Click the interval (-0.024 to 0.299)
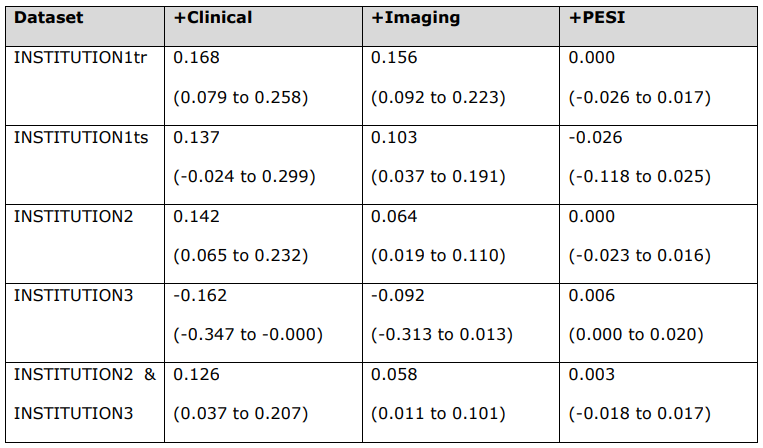 [244, 176]
